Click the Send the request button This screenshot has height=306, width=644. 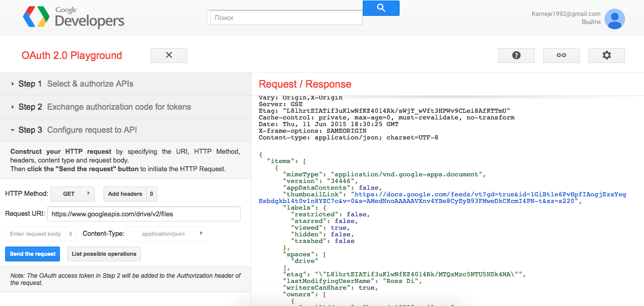[32, 254]
